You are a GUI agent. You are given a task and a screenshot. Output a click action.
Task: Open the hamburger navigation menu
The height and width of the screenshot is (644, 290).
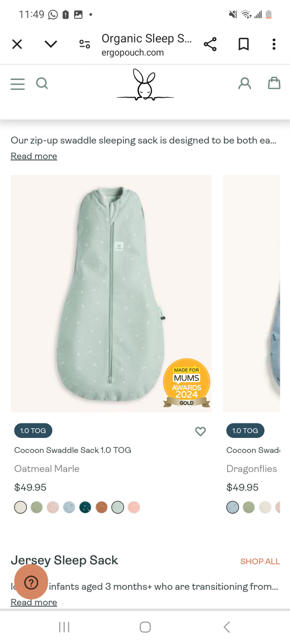pyautogui.click(x=18, y=84)
